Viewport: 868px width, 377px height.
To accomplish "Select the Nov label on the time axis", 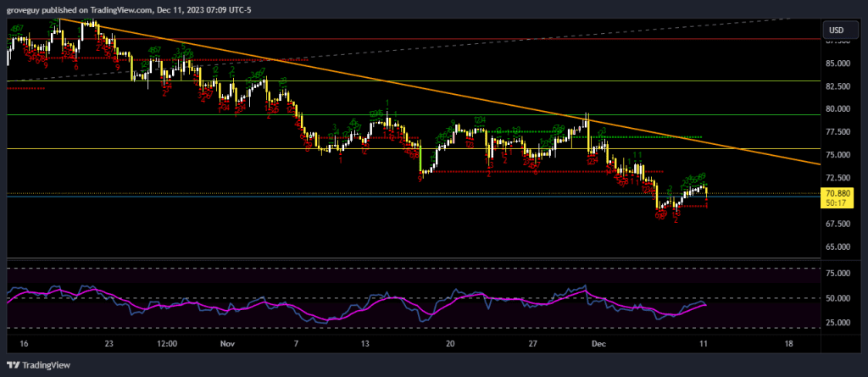I will (x=225, y=344).
